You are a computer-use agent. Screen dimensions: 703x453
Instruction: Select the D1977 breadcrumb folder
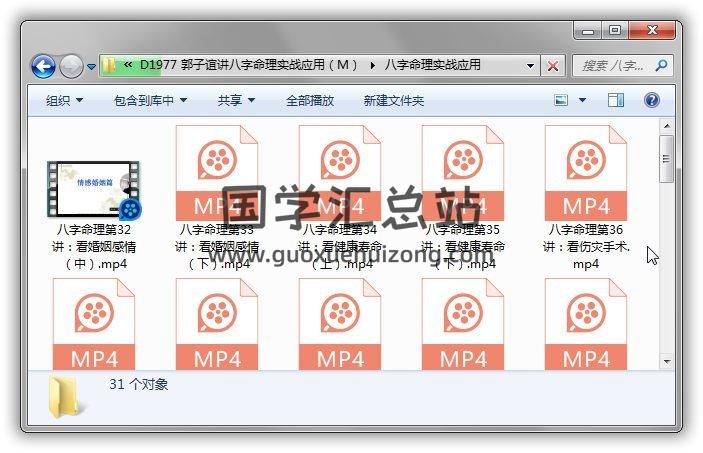pyautogui.click(x=249, y=65)
